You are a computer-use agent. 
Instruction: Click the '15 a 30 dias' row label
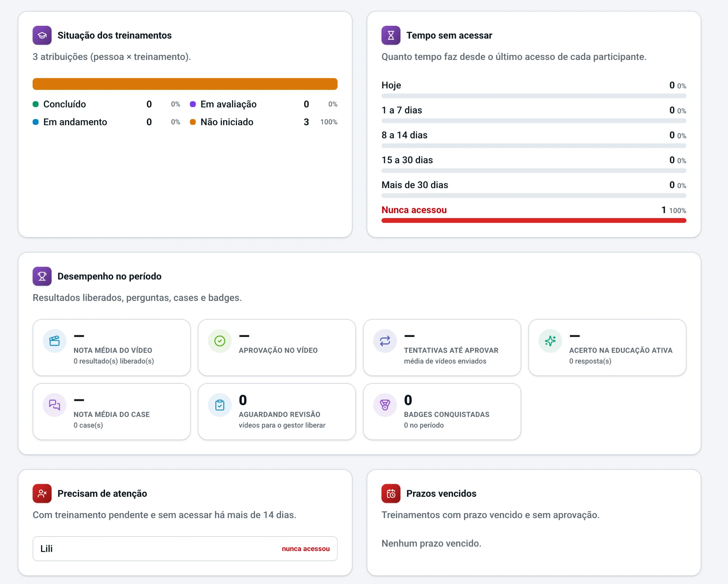point(407,160)
